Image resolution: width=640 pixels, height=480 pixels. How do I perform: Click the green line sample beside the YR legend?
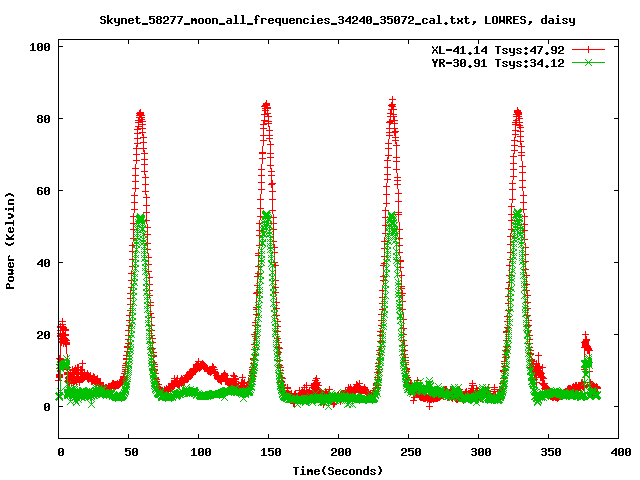(588, 62)
